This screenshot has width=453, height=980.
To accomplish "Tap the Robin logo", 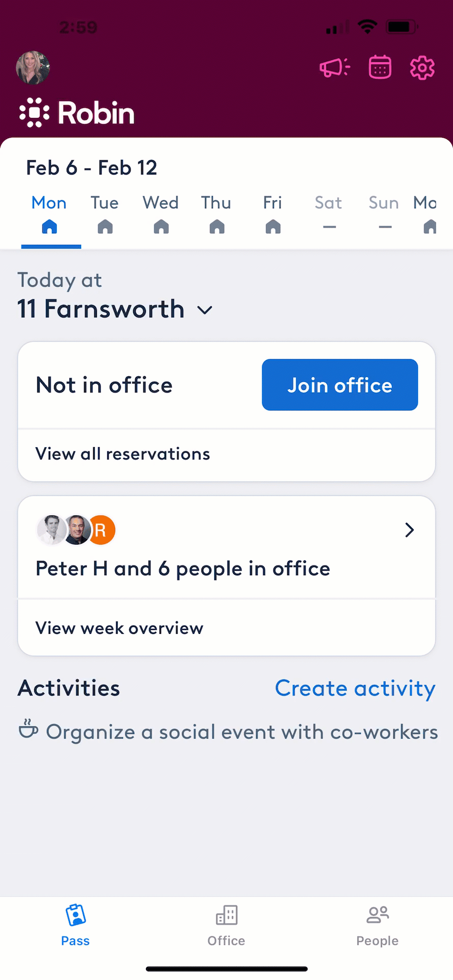I will (77, 112).
